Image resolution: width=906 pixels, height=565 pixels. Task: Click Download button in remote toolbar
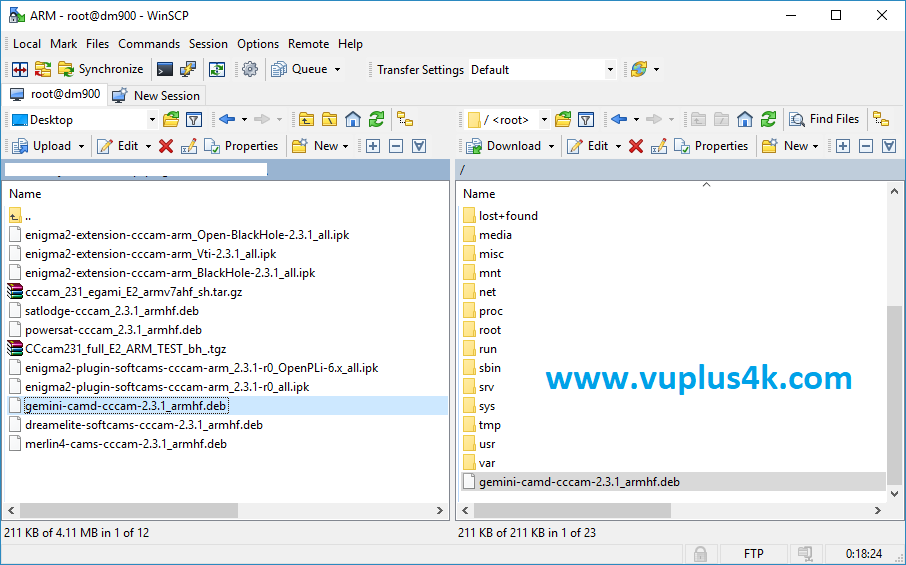pos(504,146)
